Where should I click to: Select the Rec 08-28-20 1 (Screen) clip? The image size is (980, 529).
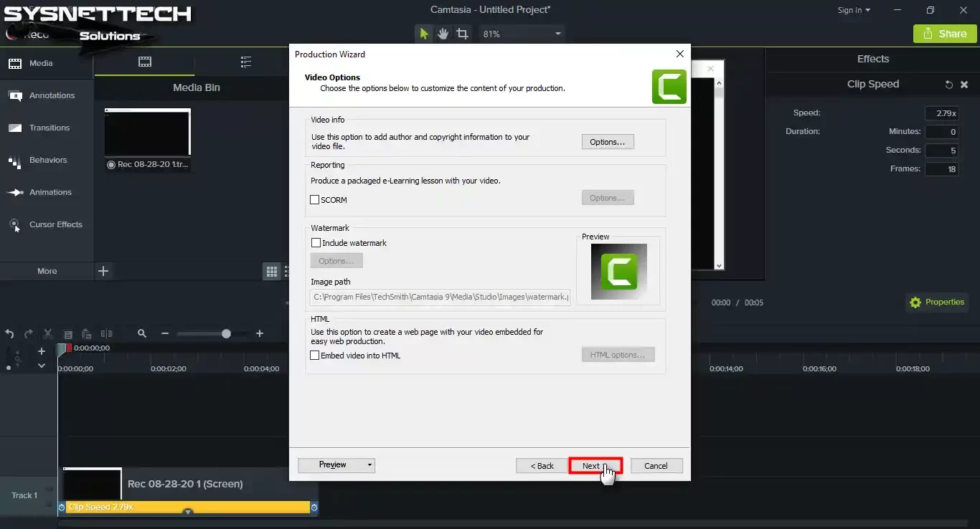coord(187,484)
